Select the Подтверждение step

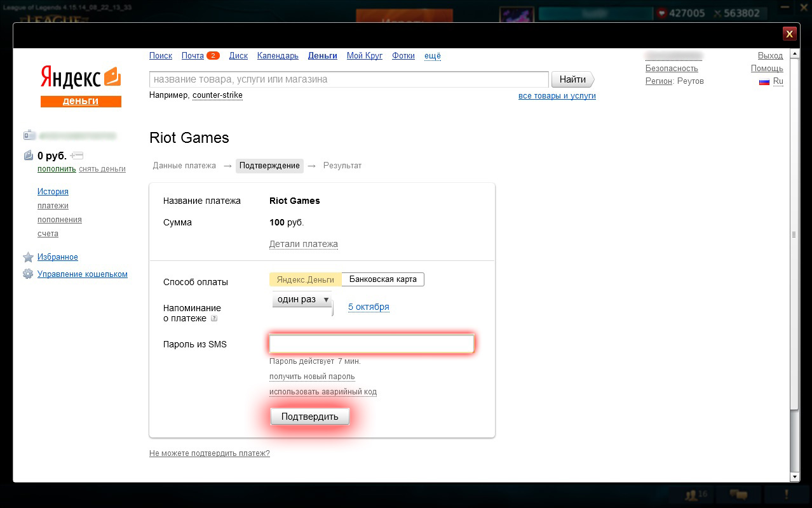pos(269,166)
